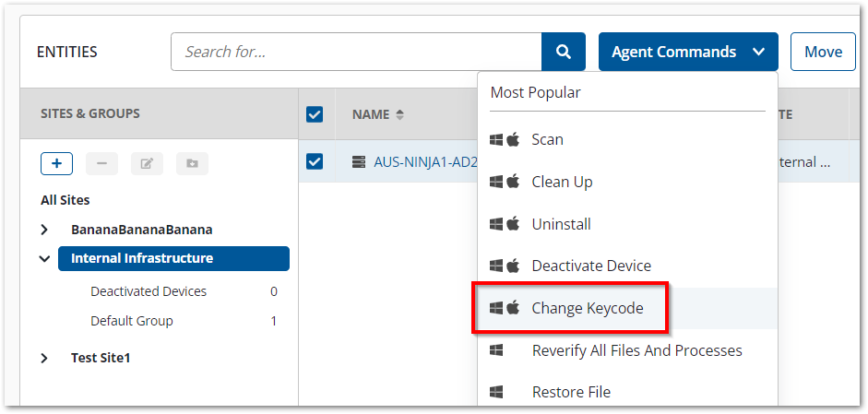Uncheck the AUS-NINJA1 device row checkbox
Viewport: 868px width, 414px height.
click(x=315, y=161)
